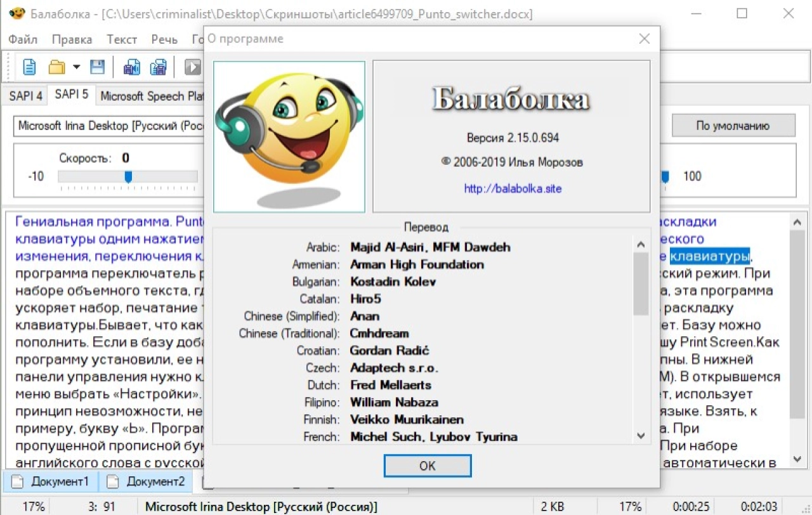
Task: Open the Файл menu
Action: 23,39
